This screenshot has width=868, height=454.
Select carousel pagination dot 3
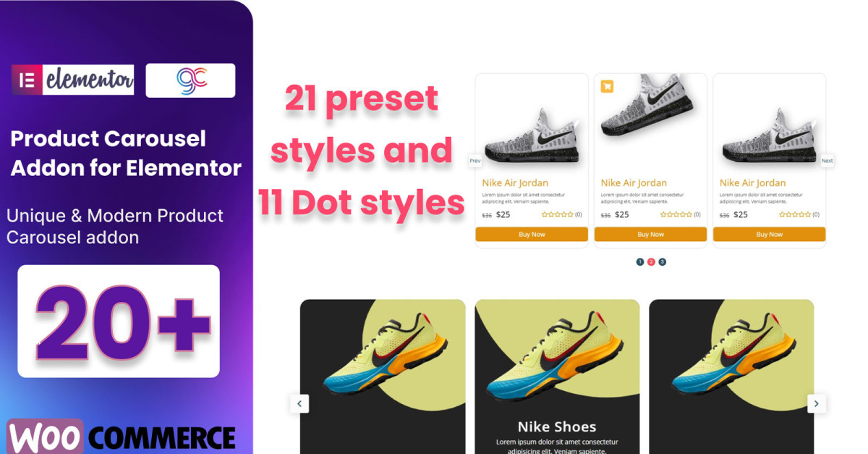click(x=662, y=262)
